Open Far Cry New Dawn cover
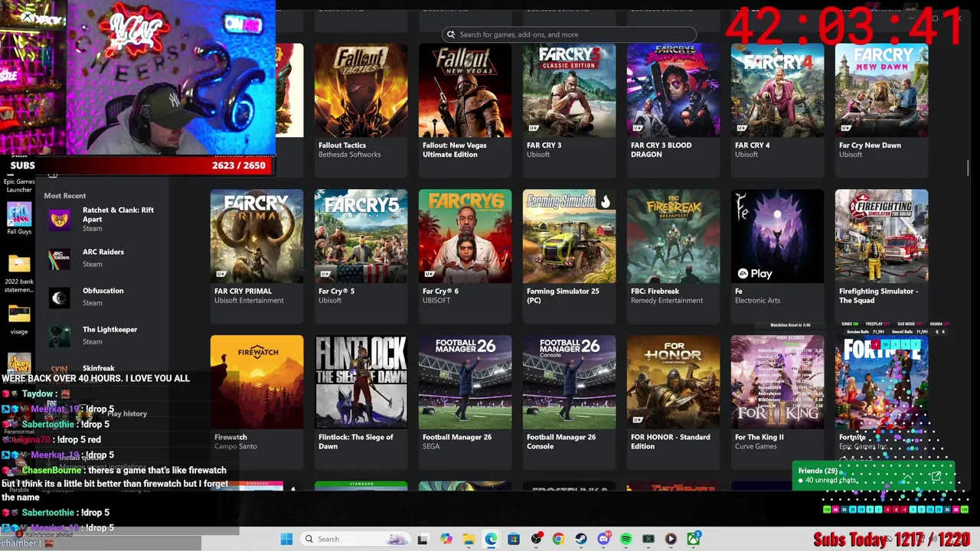 [x=881, y=90]
